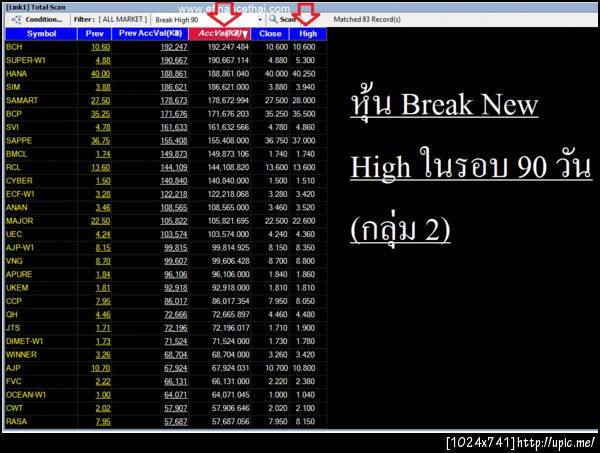Click High value 28.000 for SAMART

click(x=304, y=101)
